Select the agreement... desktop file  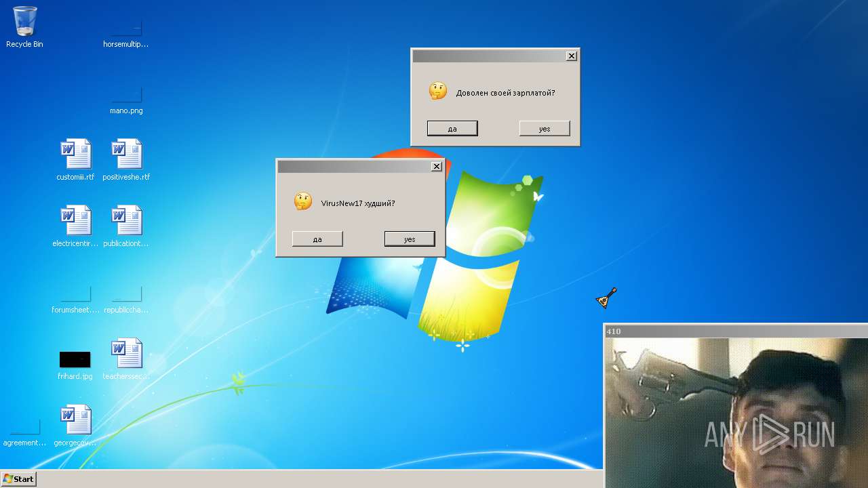click(24, 431)
